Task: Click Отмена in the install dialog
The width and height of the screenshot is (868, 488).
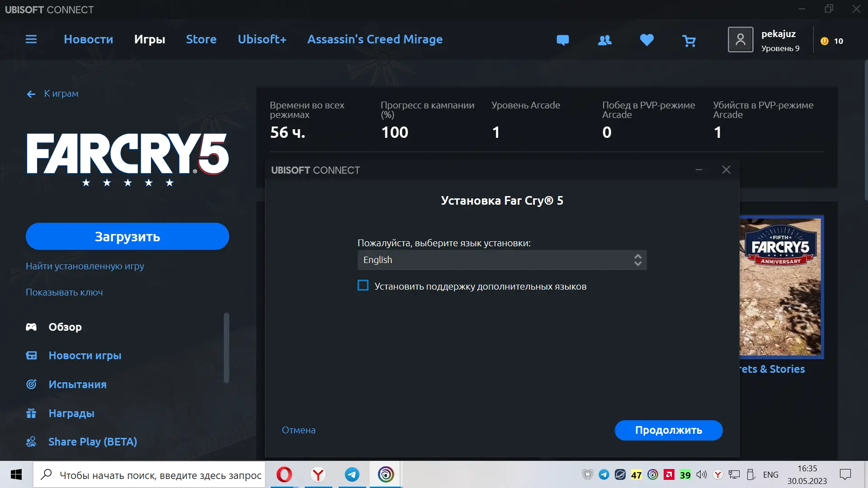Action: (x=299, y=430)
